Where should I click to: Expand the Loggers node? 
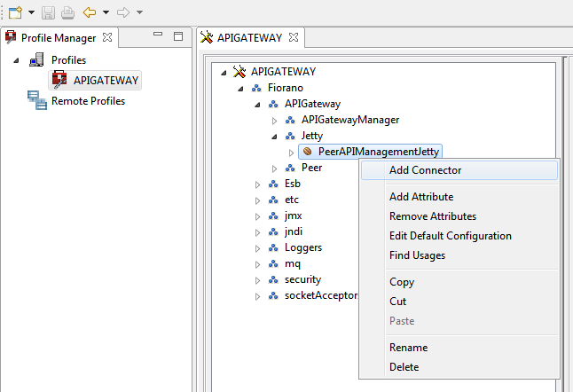point(257,249)
